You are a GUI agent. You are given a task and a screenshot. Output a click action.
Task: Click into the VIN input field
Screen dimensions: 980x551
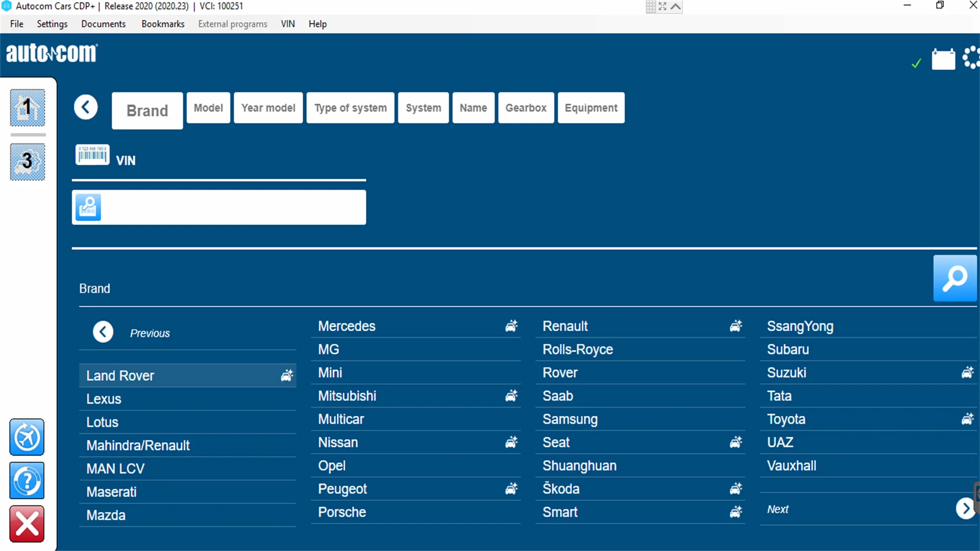point(232,207)
